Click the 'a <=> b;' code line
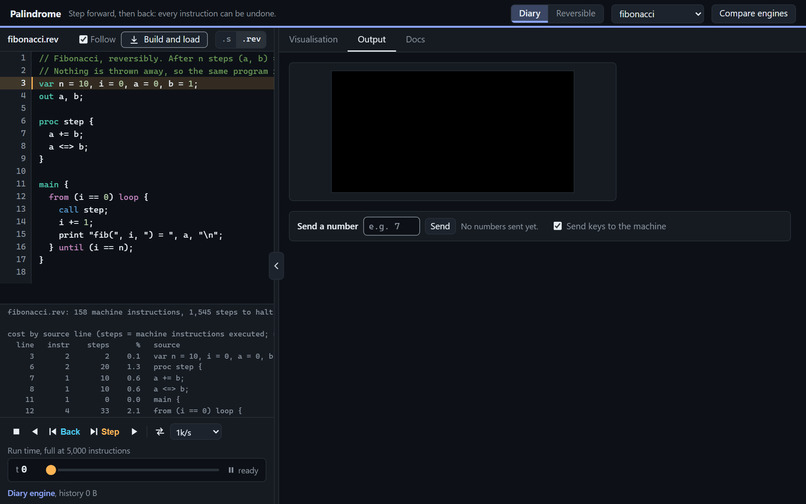This screenshot has height=504, width=806. tap(68, 147)
